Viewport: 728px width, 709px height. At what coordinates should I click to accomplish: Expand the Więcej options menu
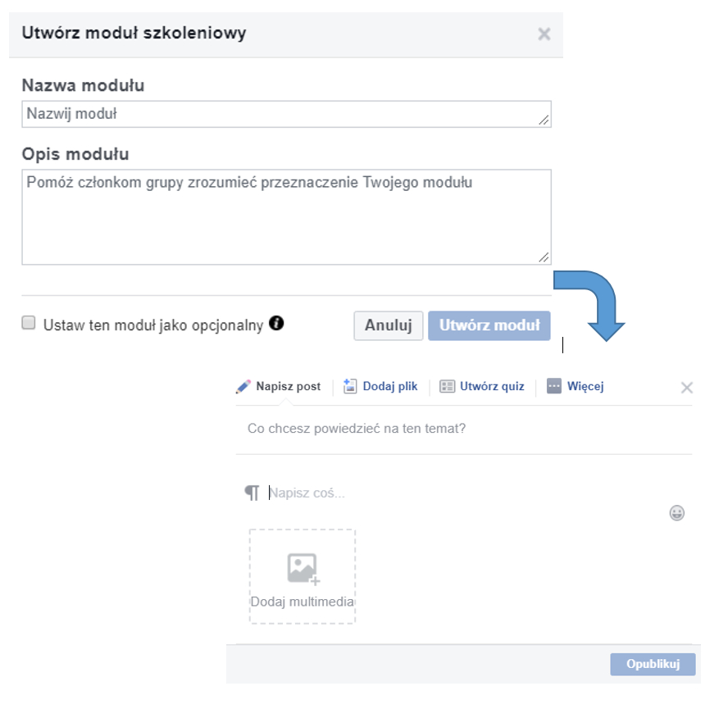(x=576, y=386)
